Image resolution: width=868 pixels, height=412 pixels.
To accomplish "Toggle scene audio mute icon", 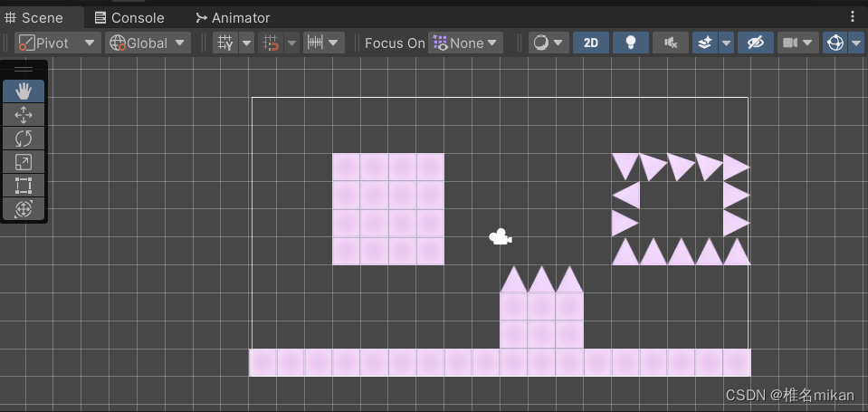I will point(671,43).
